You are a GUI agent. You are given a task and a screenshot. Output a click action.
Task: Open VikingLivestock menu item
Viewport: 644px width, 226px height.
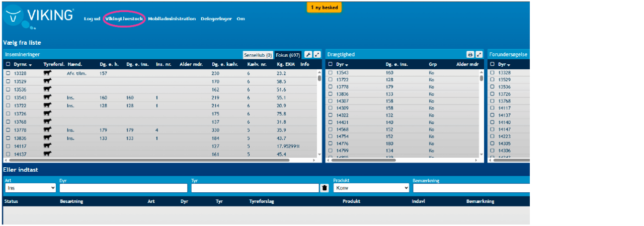124,19
